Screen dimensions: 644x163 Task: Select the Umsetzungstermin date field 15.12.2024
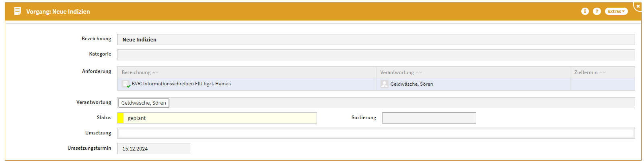coord(153,149)
